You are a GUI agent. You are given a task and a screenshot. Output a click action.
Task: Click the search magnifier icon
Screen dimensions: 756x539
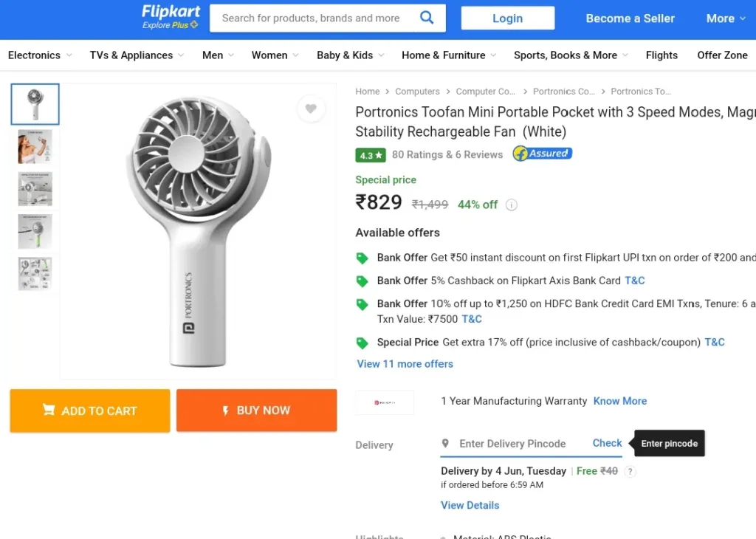tap(427, 18)
